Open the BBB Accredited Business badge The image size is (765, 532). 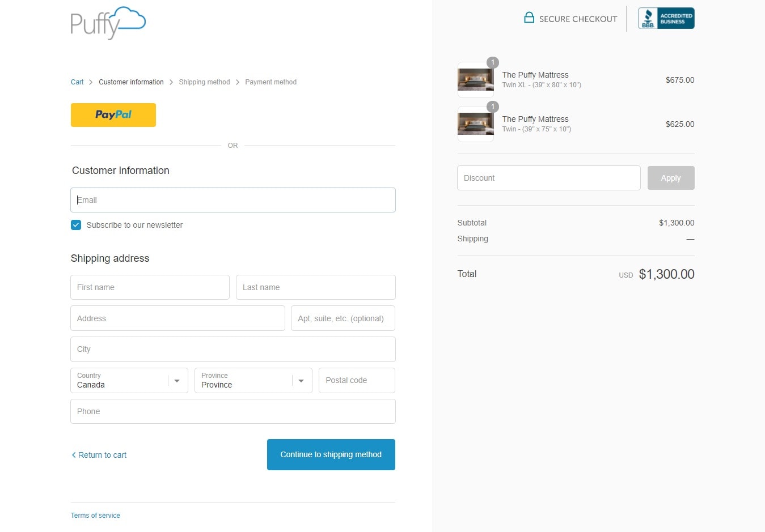pyautogui.click(x=666, y=18)
